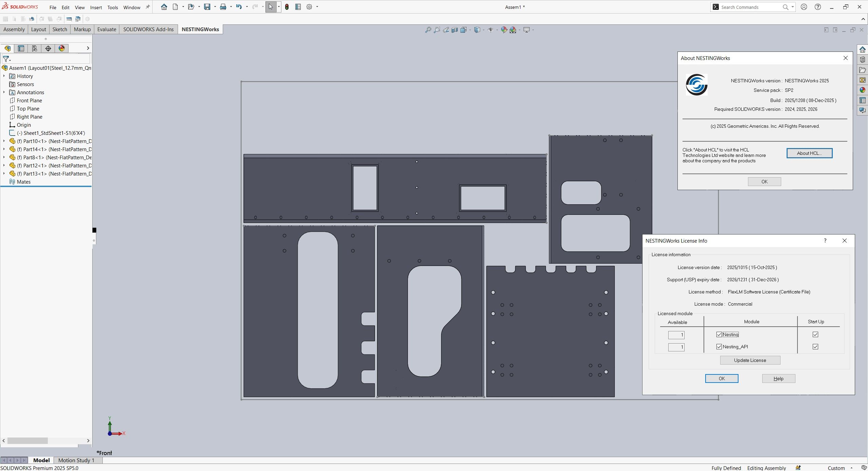Toggle Start Up checkbox for Nesting_API row

click(x=815, y=347)
